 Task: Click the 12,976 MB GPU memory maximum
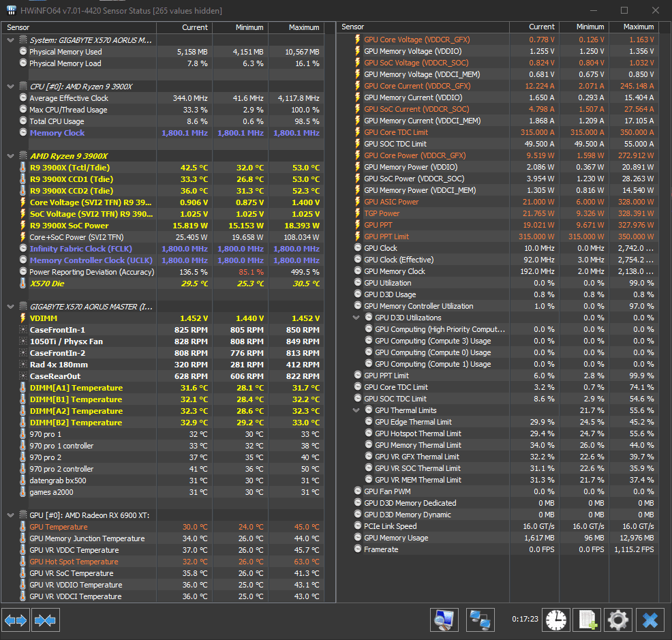click(x=637, y=538)
